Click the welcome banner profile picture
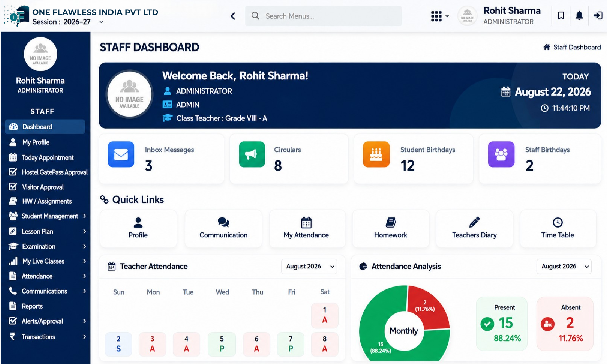Image resolution: width=607 pixels, height=364 pixels. (130, 94)
